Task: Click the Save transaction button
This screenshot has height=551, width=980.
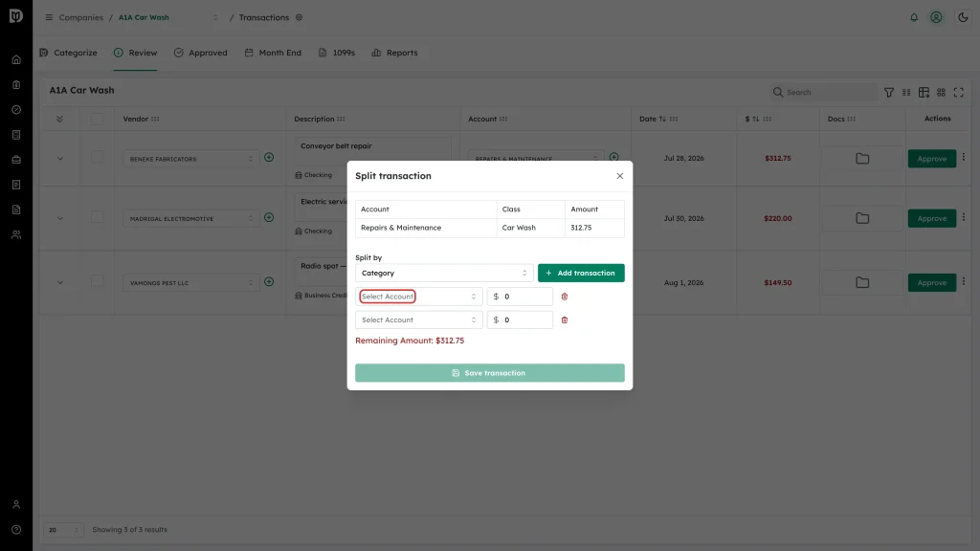Action: (x=490, y=373)
